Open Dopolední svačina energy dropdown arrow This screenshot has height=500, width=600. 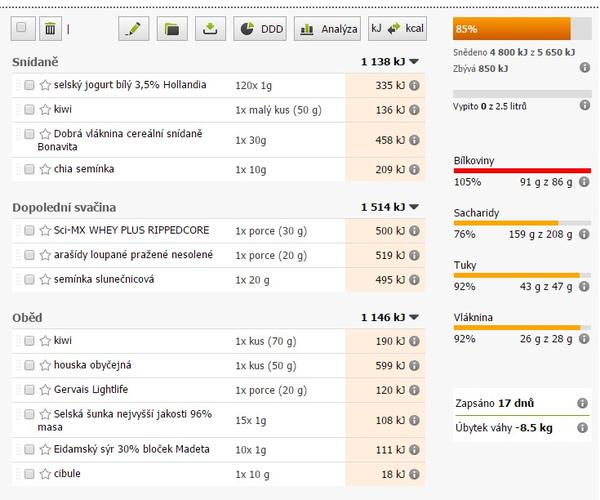pos(414,208)
